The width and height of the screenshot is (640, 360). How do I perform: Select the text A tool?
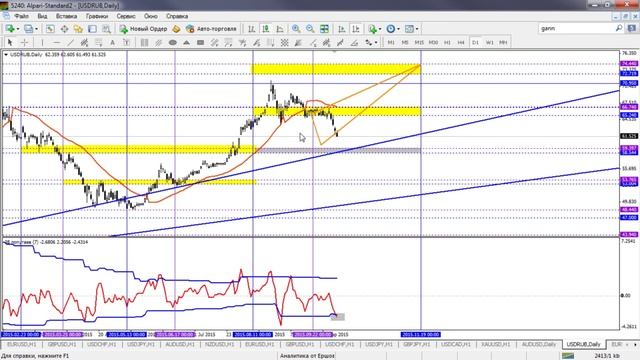point(112,42)
